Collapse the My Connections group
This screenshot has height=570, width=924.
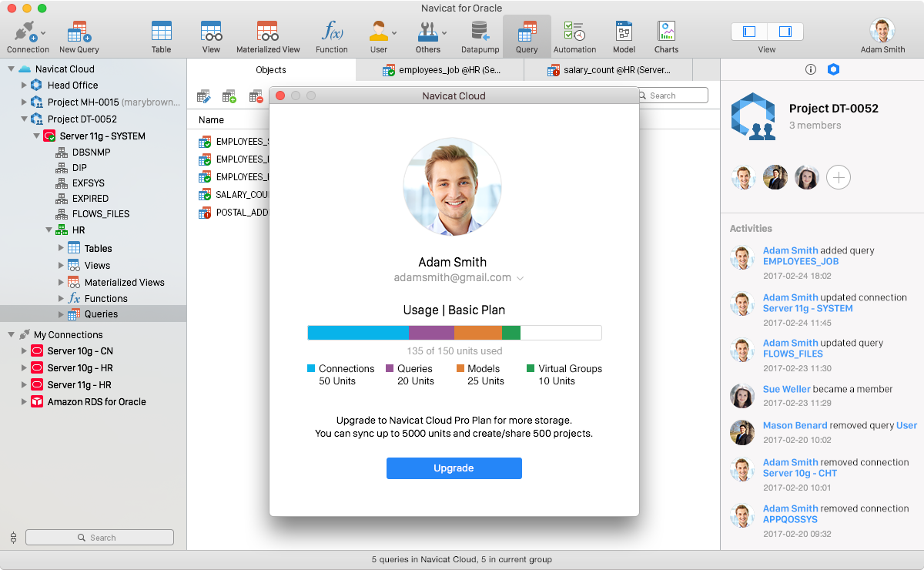point(11,335)
